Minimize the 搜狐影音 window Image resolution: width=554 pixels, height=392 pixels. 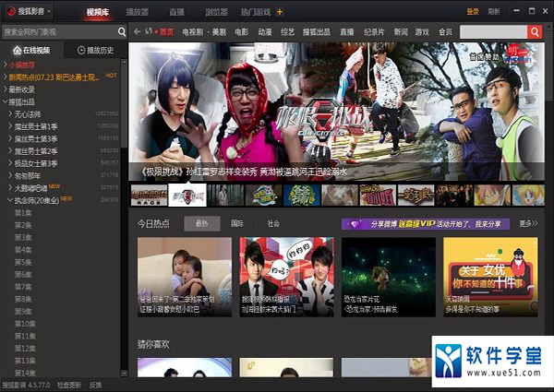[x=516, y=11]
